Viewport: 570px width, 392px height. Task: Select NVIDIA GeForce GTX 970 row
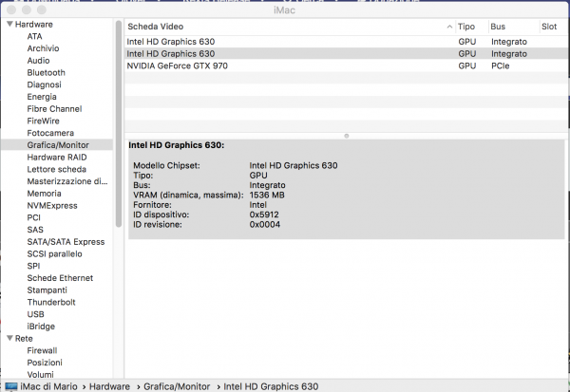tap(346, 65)
